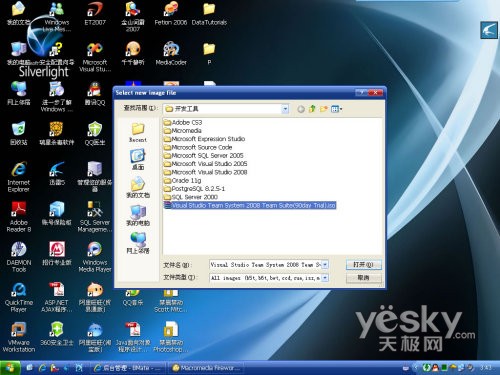Viewport: 500px width, 375px height.
Task: Select the Microsoft Visual Studio 2005 folder
Action: click(x=206, y=164)
